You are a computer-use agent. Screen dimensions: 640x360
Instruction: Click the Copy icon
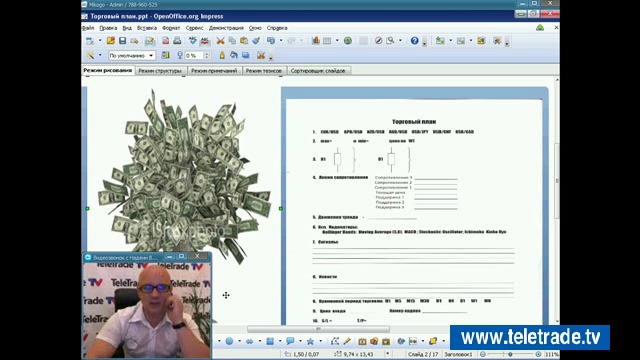232,40
